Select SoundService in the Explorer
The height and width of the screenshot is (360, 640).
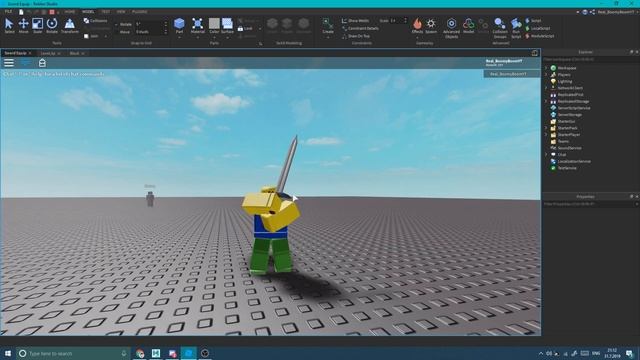click(x=569, y=148)
